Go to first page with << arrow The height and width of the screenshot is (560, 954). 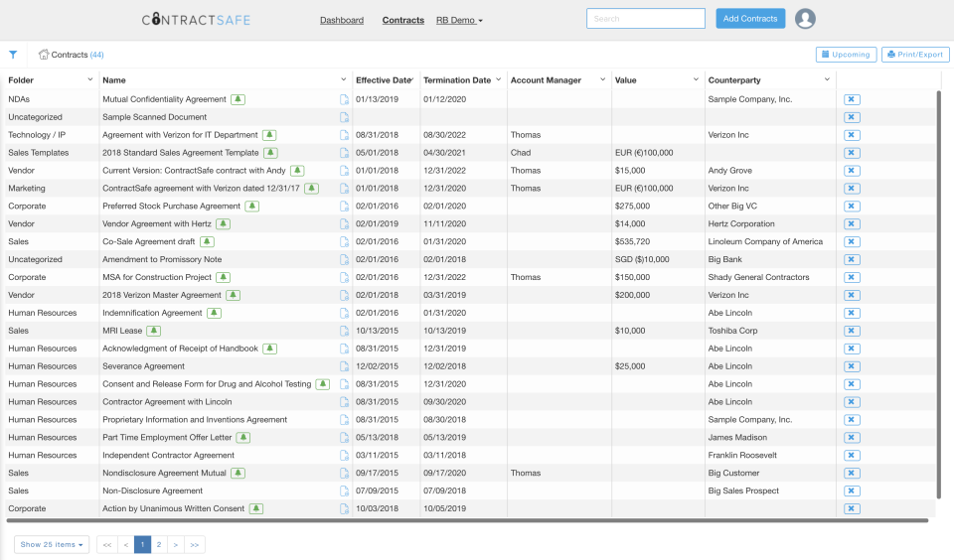(x=107, y=544)
